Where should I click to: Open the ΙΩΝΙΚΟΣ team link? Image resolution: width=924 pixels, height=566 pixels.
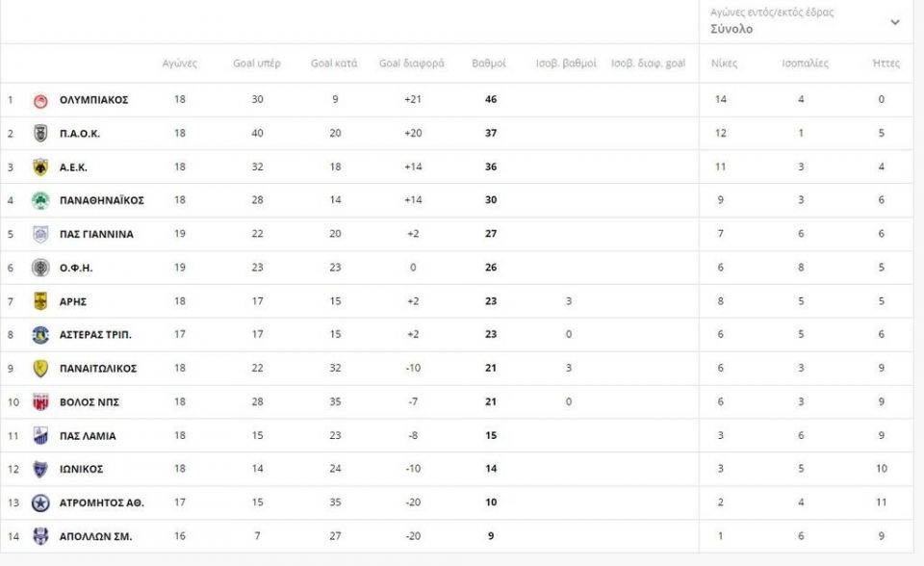tap(81, 470)
